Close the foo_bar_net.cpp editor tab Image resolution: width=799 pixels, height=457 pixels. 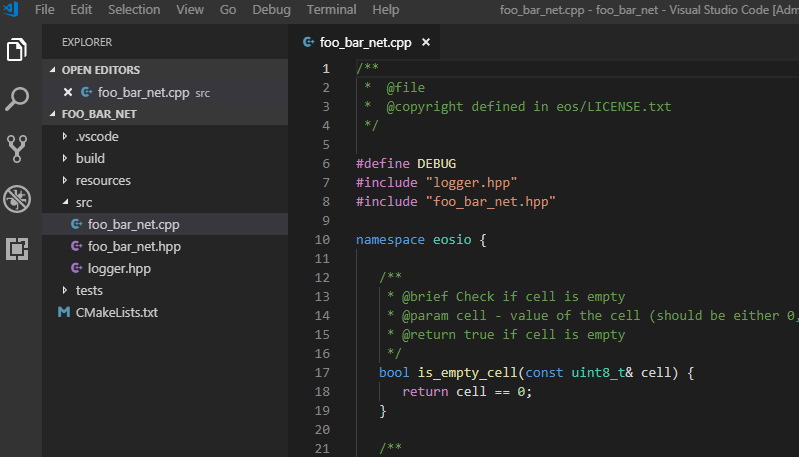click(x=426, y=42)
